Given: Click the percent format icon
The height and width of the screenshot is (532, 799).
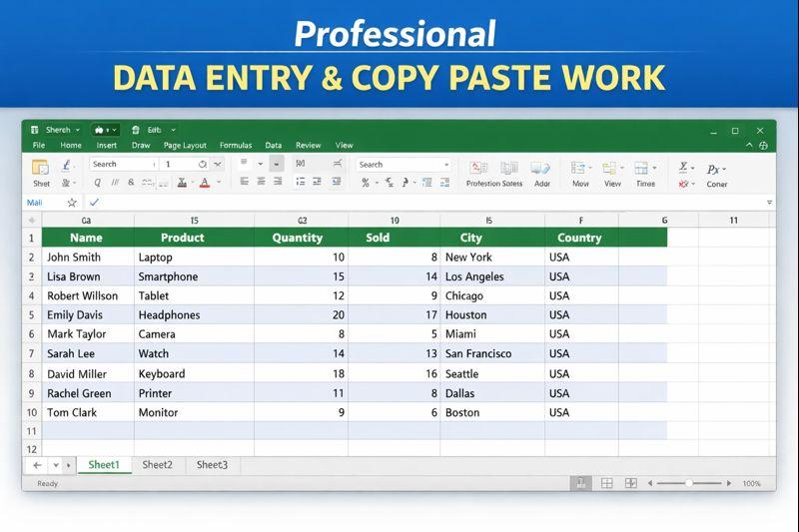Looking at the screenshot, I should [x=366, y=183].
